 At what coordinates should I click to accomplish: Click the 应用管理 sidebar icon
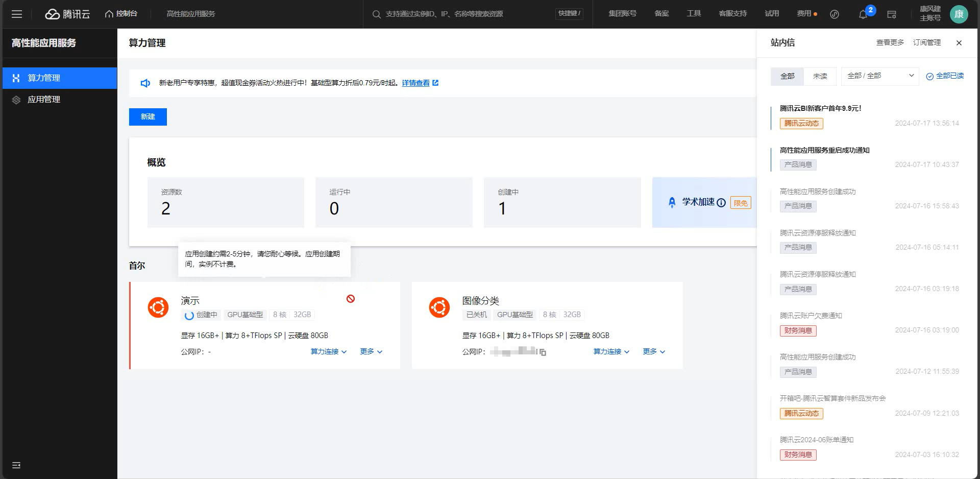(x=16, y=100)
